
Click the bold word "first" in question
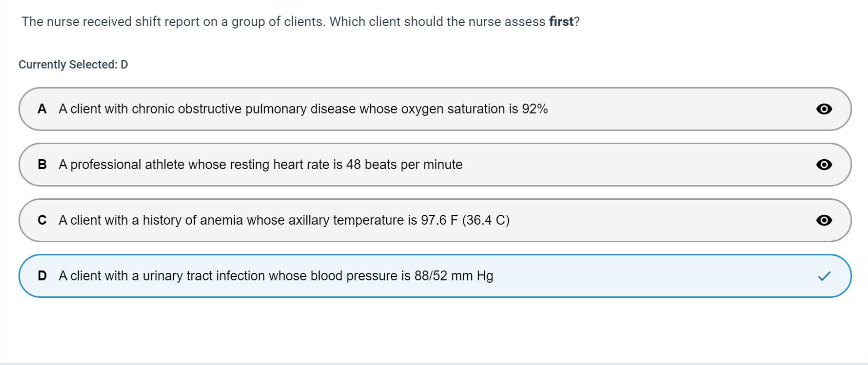pos(561,22)
